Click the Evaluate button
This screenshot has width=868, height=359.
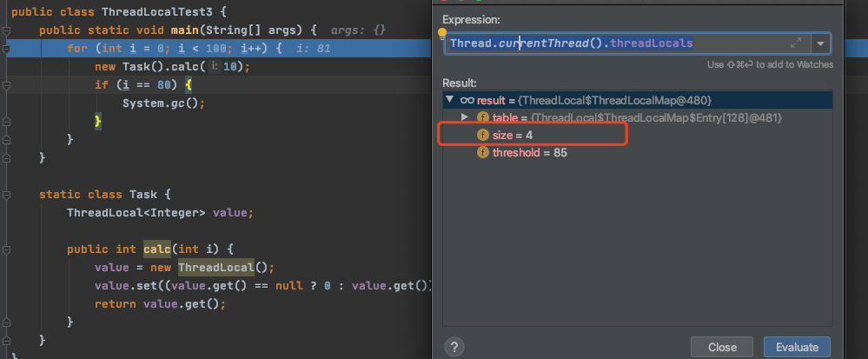[797, 347]
